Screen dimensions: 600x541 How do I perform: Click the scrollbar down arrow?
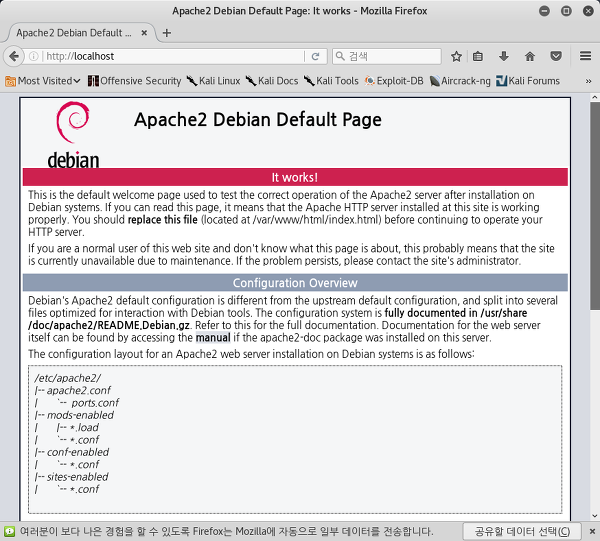[595, 516]
